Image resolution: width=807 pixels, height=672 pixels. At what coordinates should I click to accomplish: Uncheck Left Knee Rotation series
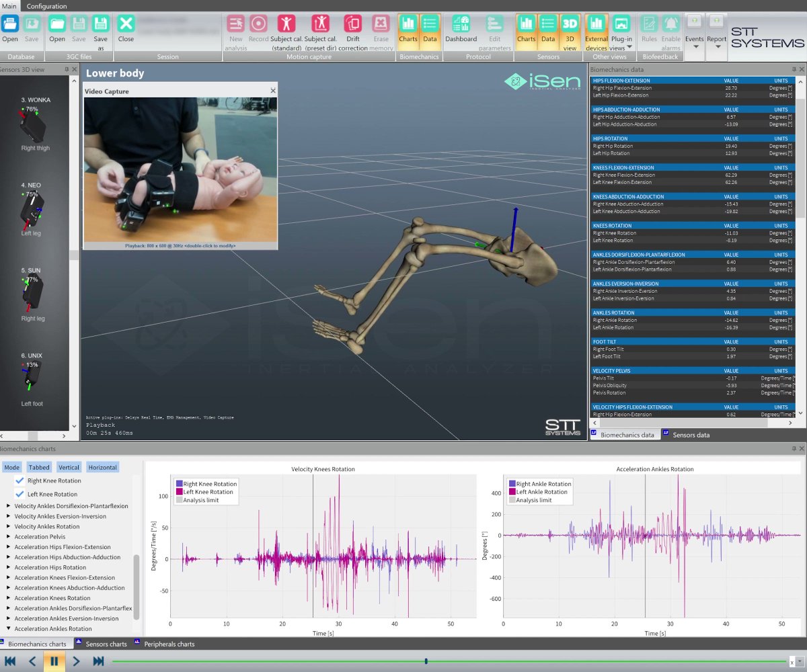pyautogui.click(x=20, y=494)
